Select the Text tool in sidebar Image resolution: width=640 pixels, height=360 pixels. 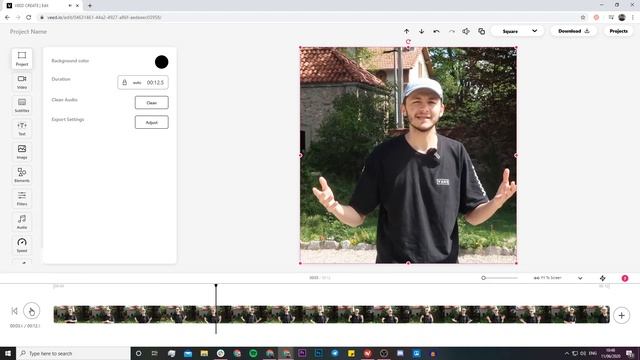click(22, 129)
